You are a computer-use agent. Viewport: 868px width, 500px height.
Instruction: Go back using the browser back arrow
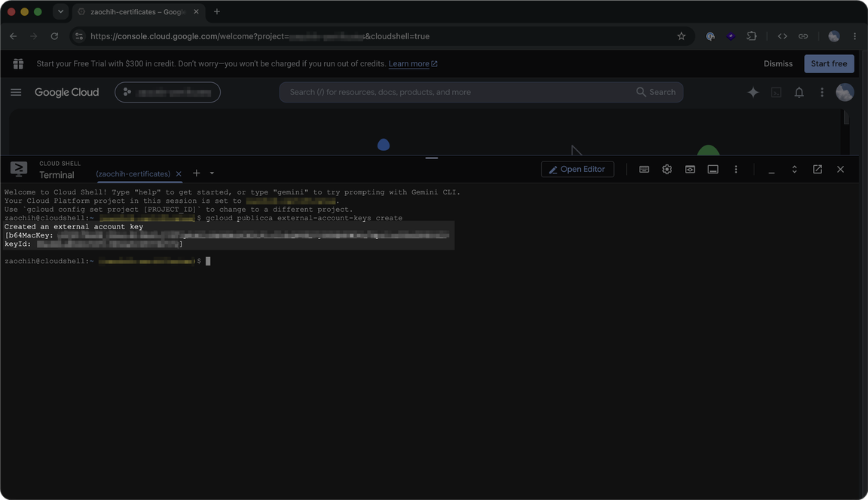14,36
